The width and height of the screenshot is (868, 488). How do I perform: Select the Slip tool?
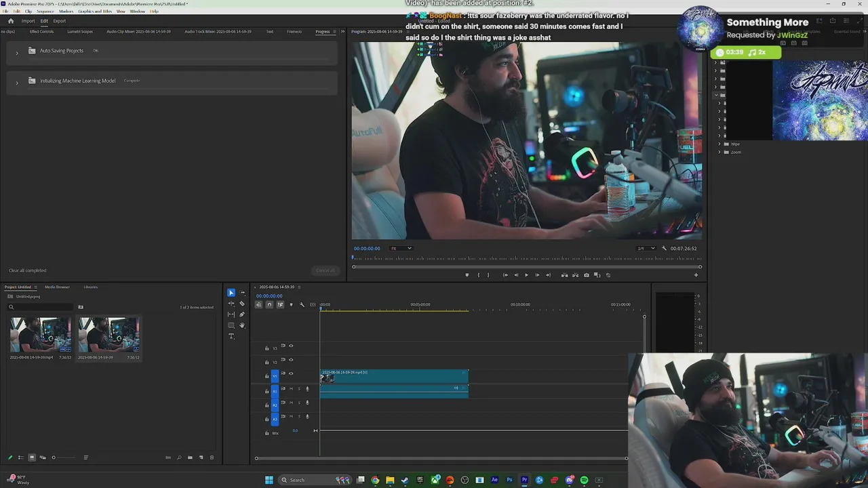click(x=231, y=314)
